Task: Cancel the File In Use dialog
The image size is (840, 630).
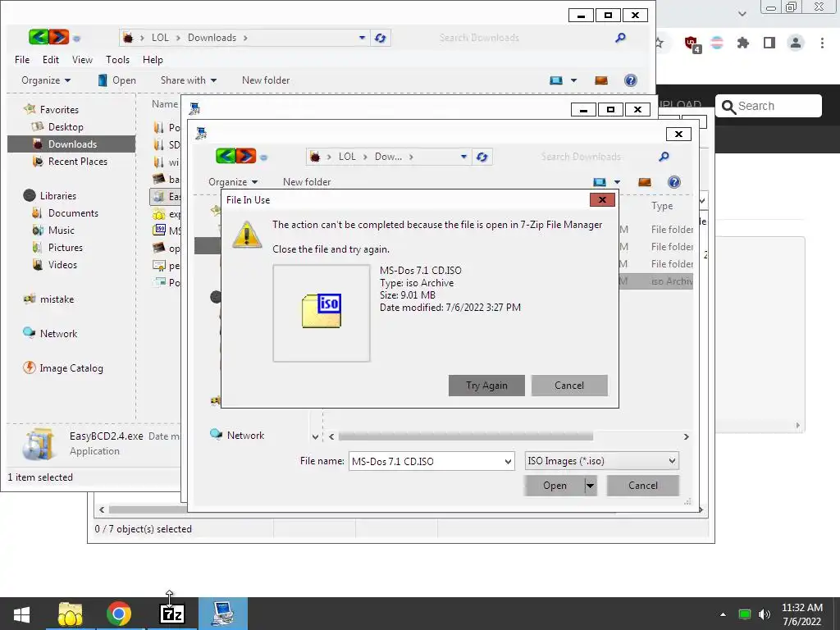Action: click(x=569, y=386)
